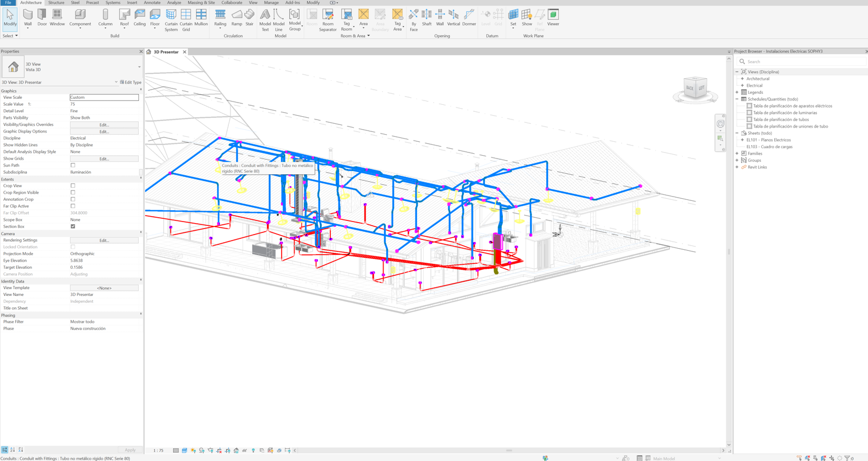
Task: Click the Visual Style icon in view control bar
Action: click(x=184, y=450)
